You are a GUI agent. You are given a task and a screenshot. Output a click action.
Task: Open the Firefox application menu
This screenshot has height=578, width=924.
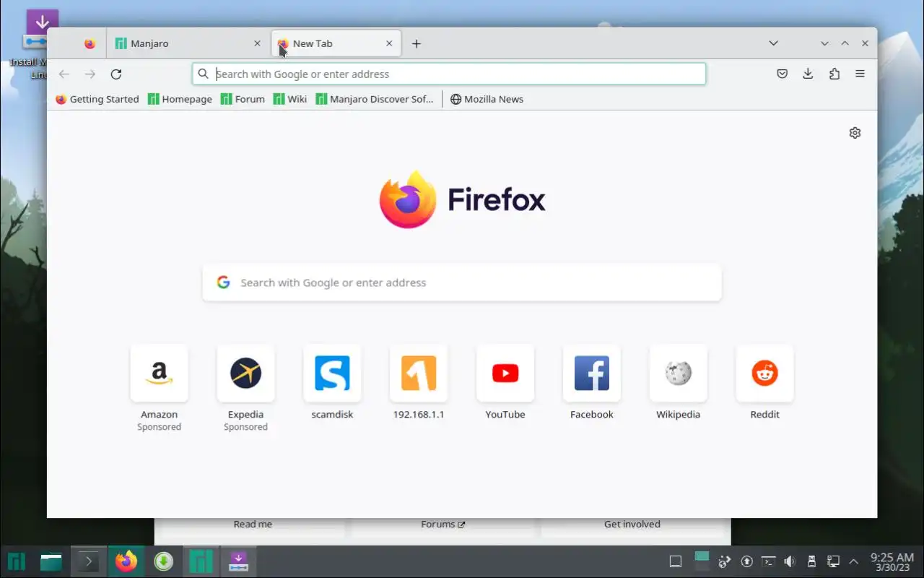tap(860, 74)
